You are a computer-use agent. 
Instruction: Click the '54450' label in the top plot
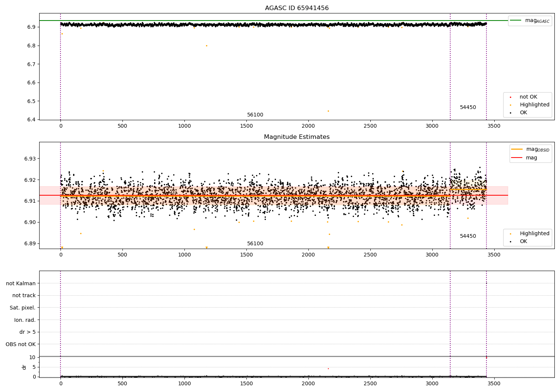[x=468, y=108]
